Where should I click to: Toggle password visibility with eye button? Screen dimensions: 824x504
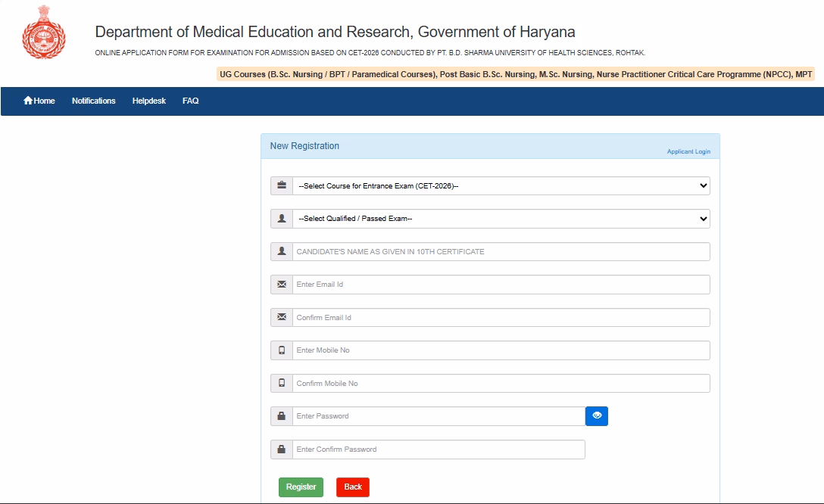coord(597,415)
